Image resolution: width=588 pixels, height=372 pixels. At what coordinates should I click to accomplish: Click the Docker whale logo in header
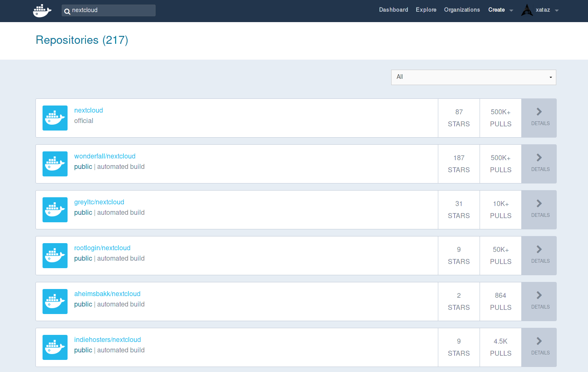42,10
